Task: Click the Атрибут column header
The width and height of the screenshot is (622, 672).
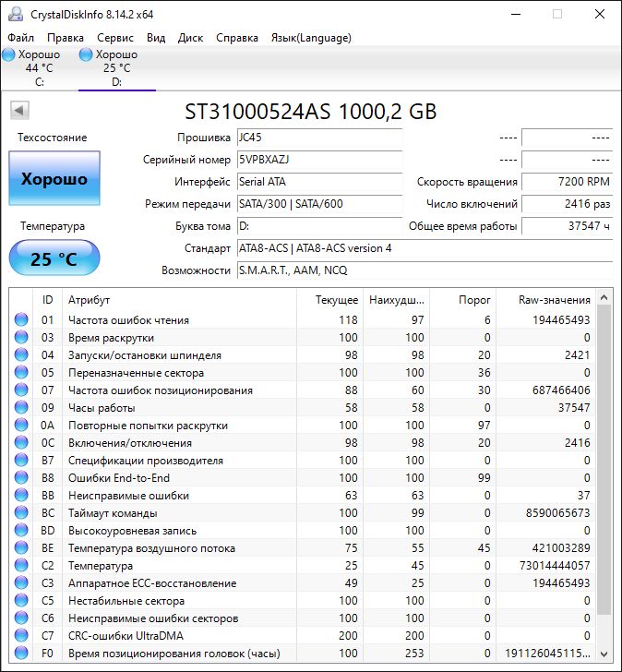Action: point(180,300)
